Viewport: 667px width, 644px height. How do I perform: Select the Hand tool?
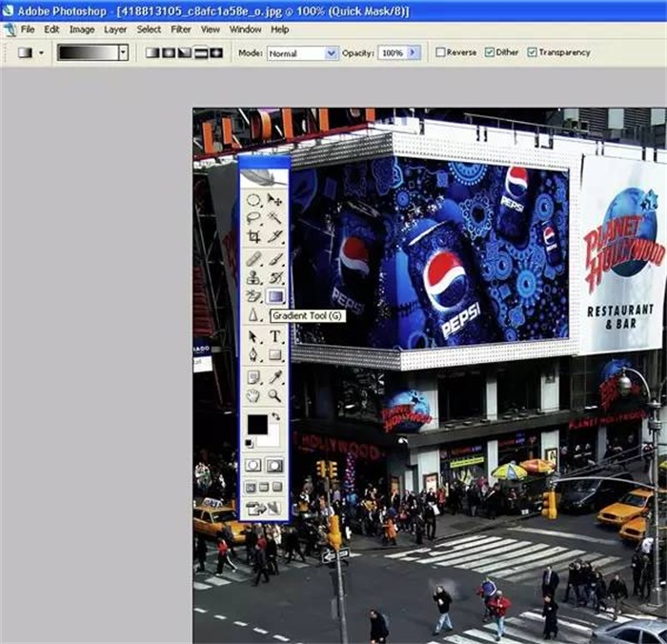coord(254,396)
